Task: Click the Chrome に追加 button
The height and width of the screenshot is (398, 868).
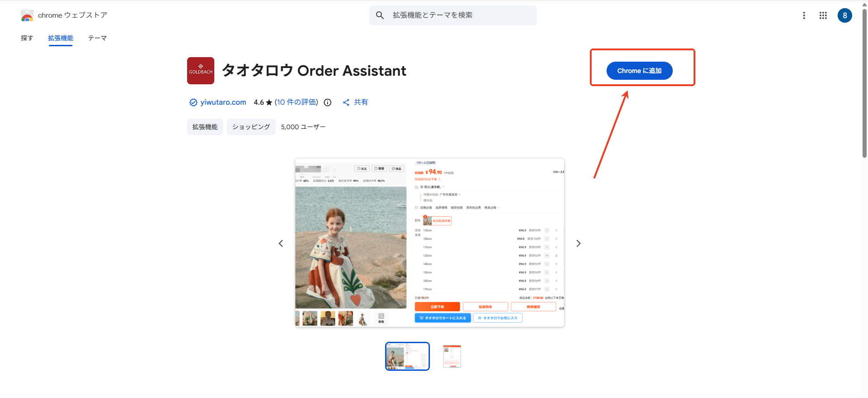Action: point(640,71)
